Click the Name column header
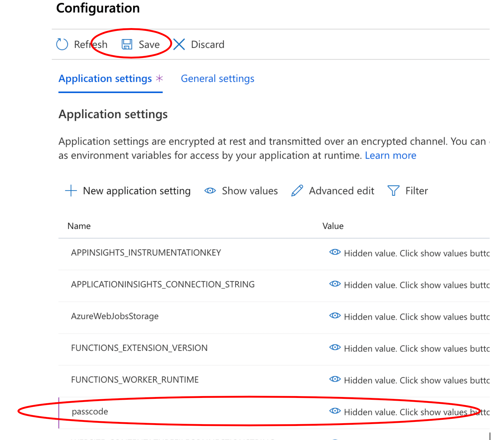Viewport: 504px width, 440px height. coord(79,226)
